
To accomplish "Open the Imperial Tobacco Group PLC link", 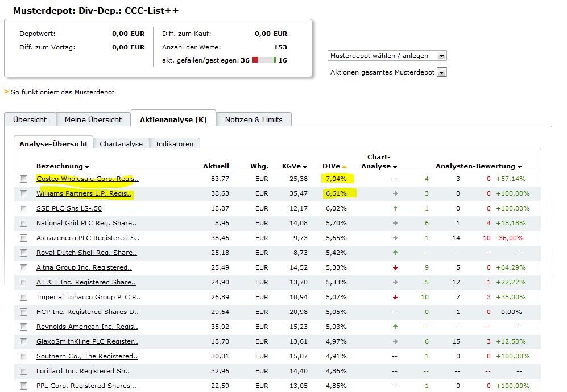I will (x=89, y=297).
